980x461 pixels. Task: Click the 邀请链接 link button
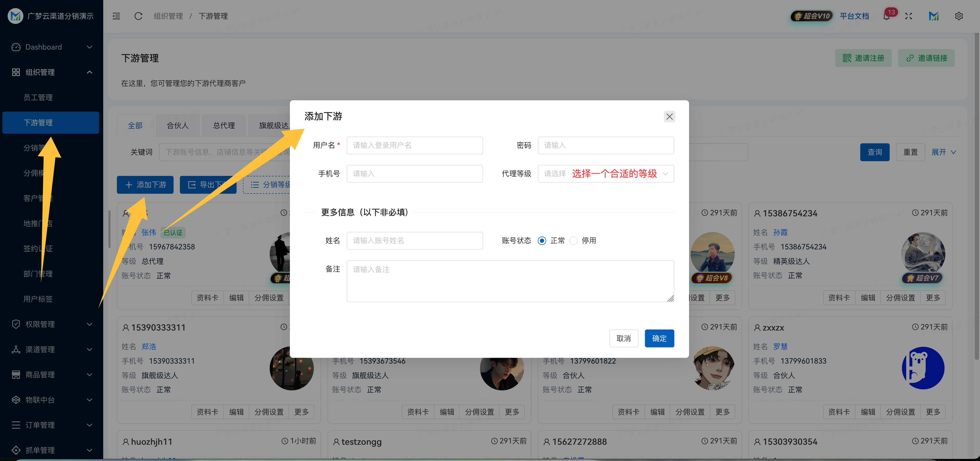pyautogui.click(x=926, y=58)
